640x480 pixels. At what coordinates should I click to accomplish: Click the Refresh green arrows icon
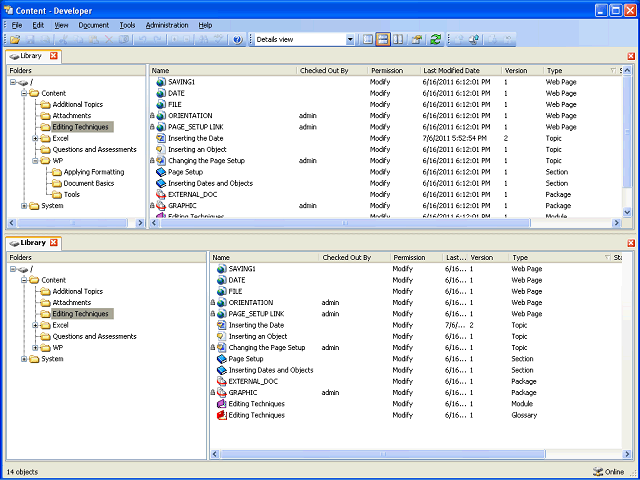(x=436, y=40)
